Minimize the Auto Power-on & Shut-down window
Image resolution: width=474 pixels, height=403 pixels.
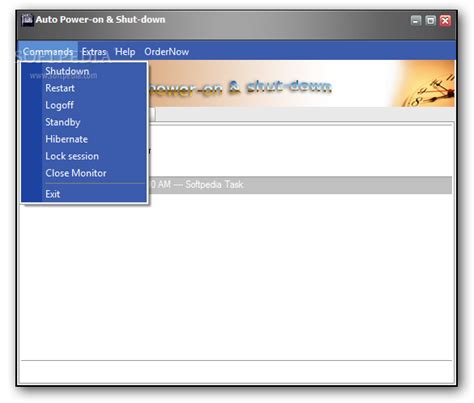coord(416,21)
